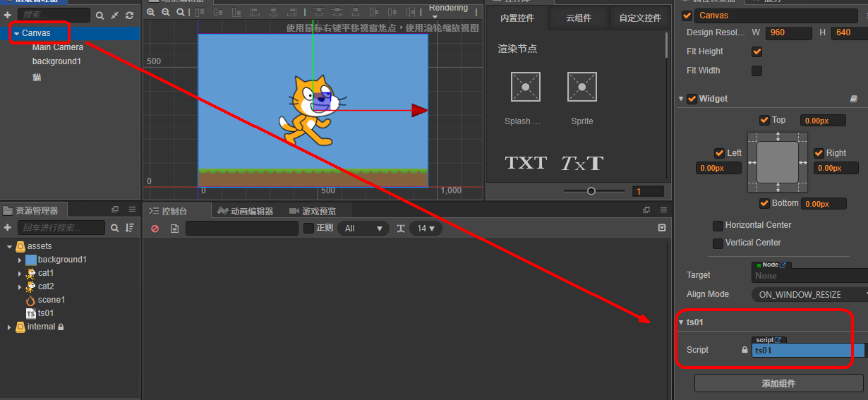Screen dimensions: 868x400
Task: Clear the console with the red icon
Action: (155, 229)
